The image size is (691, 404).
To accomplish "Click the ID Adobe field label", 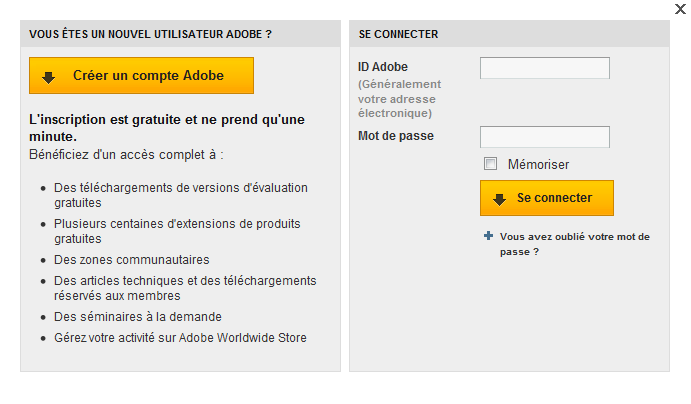I will click(x=383, y=67).
